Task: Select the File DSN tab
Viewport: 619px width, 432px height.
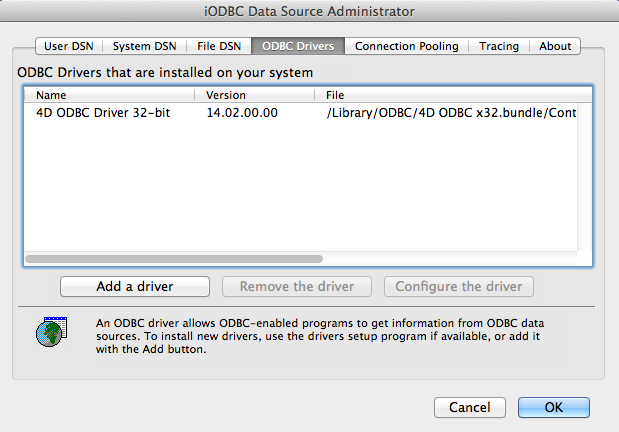Action: click(x=217, y=46)
